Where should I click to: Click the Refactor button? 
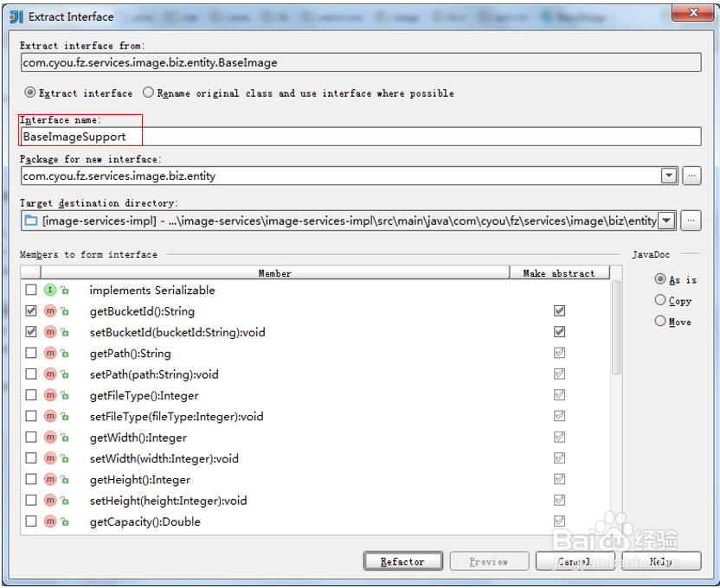point(402,561)
